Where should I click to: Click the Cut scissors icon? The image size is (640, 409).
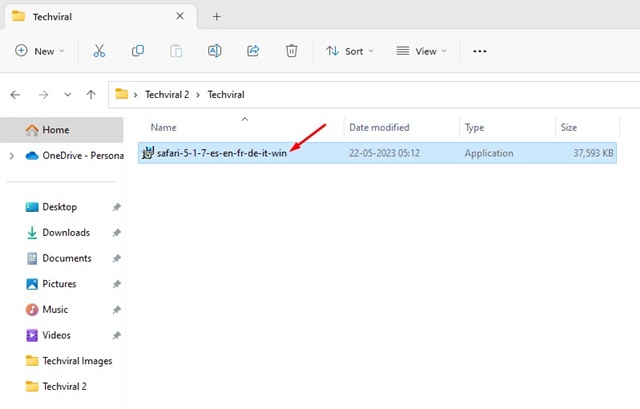(99, 51)
